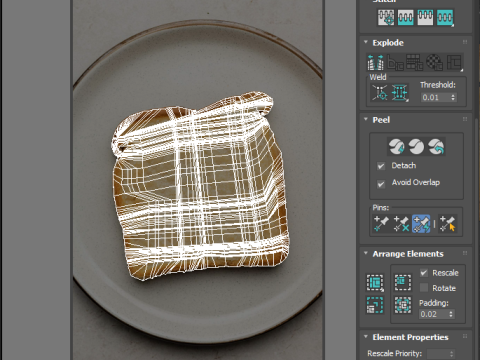Toggle Peel Mode middle sphere icon
The width and height of the screenshot is (480, 360).
click(x=416, y=147)
